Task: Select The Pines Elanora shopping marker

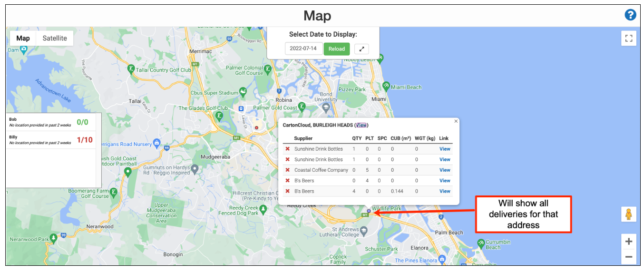Action: coord(442,260)
